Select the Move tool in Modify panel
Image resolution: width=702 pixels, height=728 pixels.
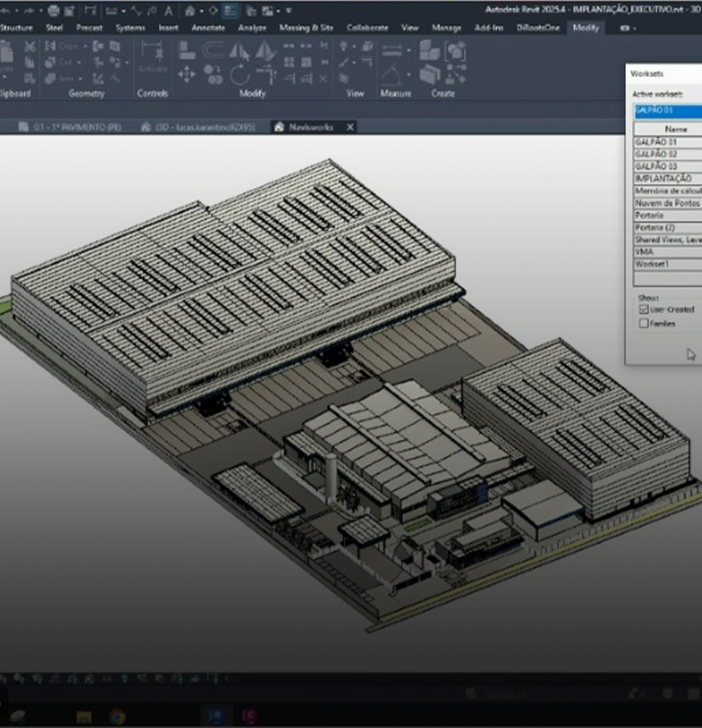[x=187, y=74]
